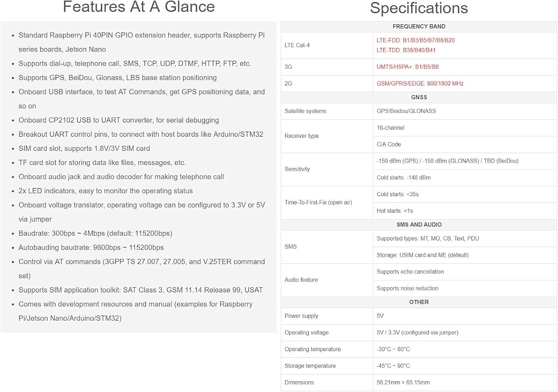558x392 pixels.
Task: Click the LTE-FDD bands red text
Action: pyautogui.click(x=416, y=40)
